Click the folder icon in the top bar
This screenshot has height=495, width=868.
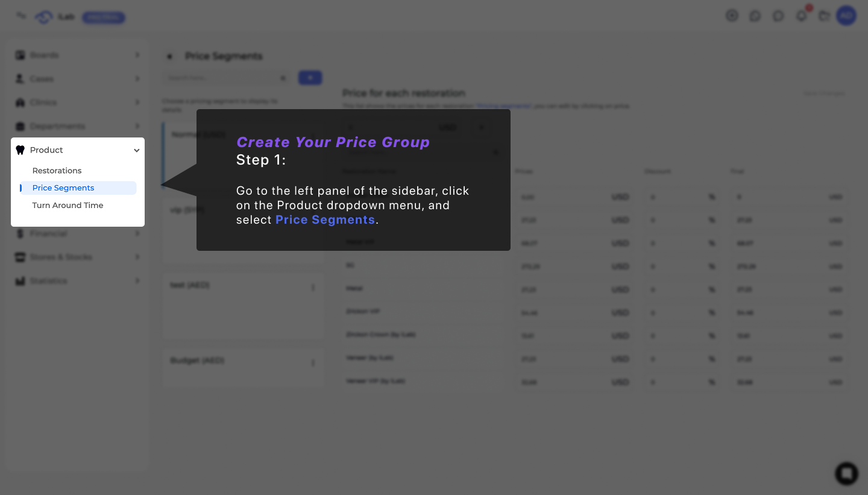pos(824,16)
